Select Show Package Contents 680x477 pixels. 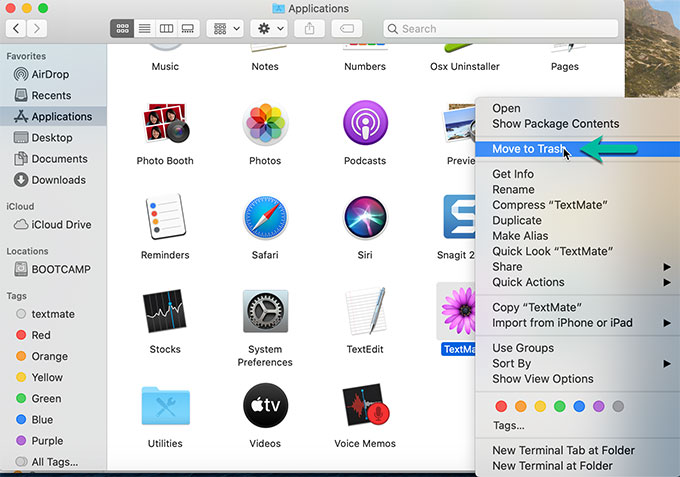point(555,124)
